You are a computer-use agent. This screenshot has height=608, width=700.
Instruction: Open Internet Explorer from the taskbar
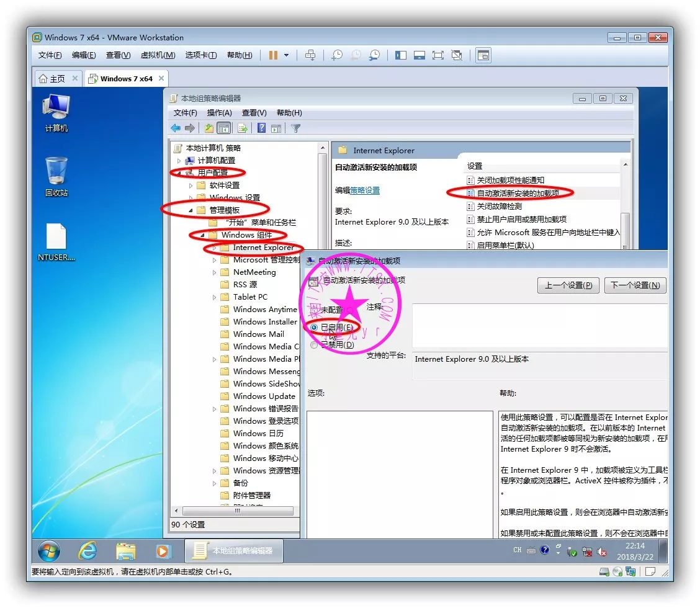click(x=87, y=550)
